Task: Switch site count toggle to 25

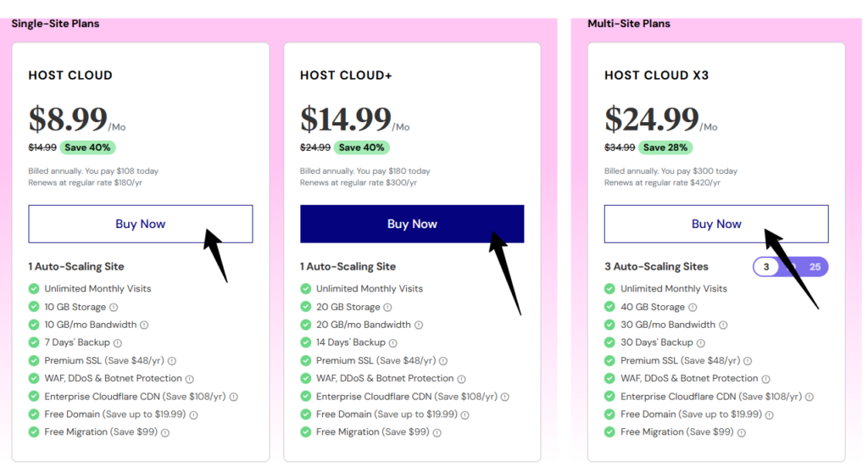Action: pyautogui.click(x=815, y=267)
